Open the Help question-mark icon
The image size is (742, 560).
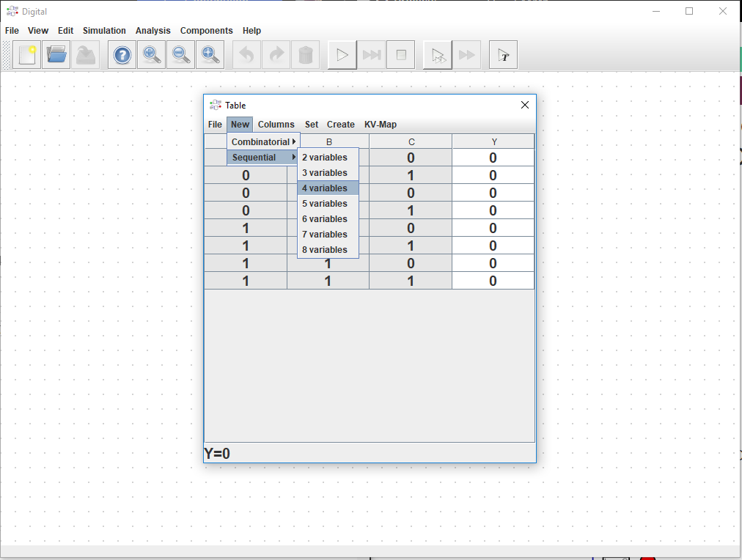point(122,55)
